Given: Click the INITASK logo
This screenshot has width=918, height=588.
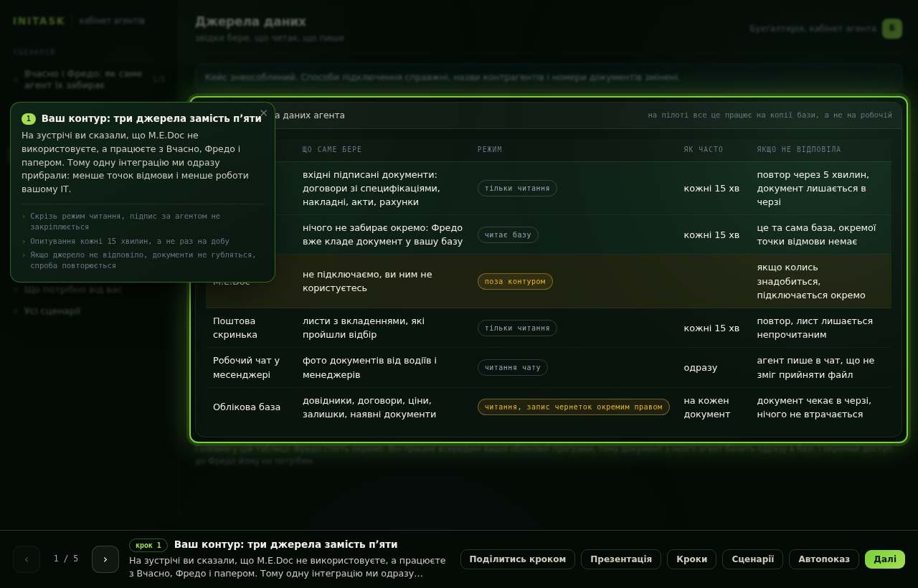Looking at the screenshot, I should pyautogui.click(x=39, y=21).
